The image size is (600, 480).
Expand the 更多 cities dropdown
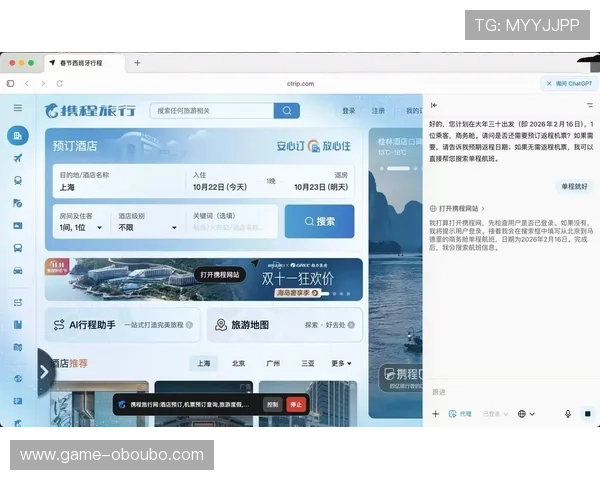[x=341, y=363]
